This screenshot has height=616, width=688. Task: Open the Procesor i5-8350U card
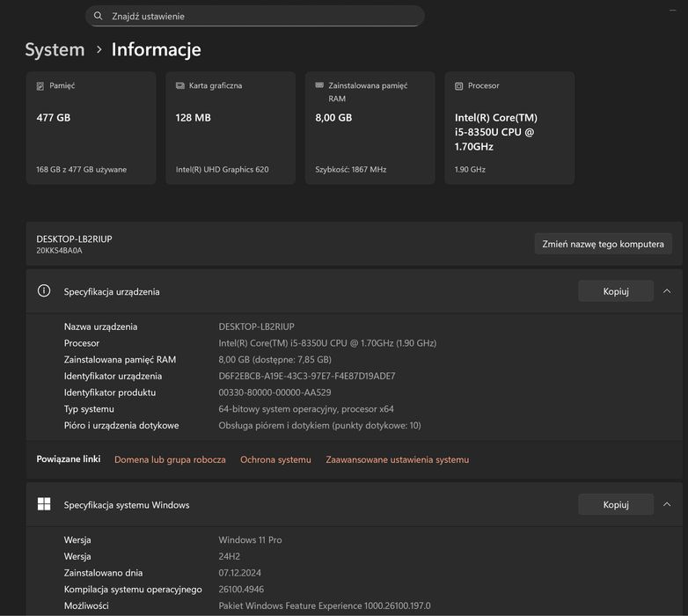click(x=509, y=128)
